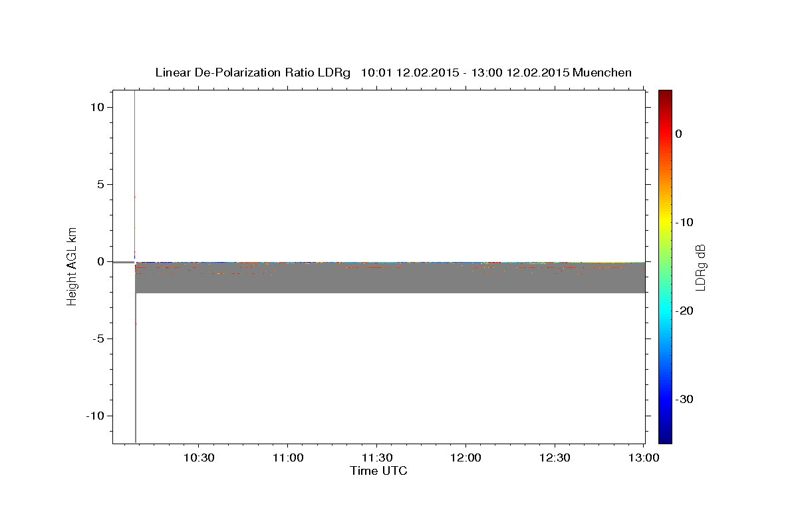Click the 11:00 time tick label
Image resolution: width=798 pixels, height=532 pixels.
pos(288,458)
